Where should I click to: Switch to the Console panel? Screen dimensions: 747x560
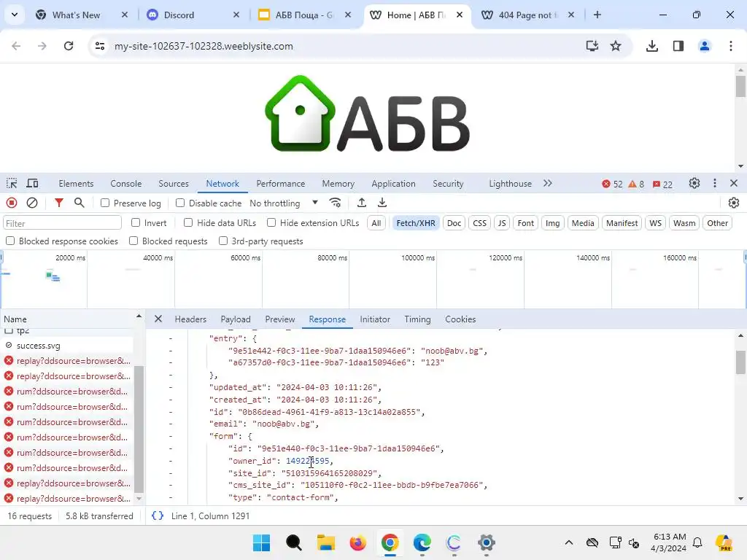coord(125,183)
